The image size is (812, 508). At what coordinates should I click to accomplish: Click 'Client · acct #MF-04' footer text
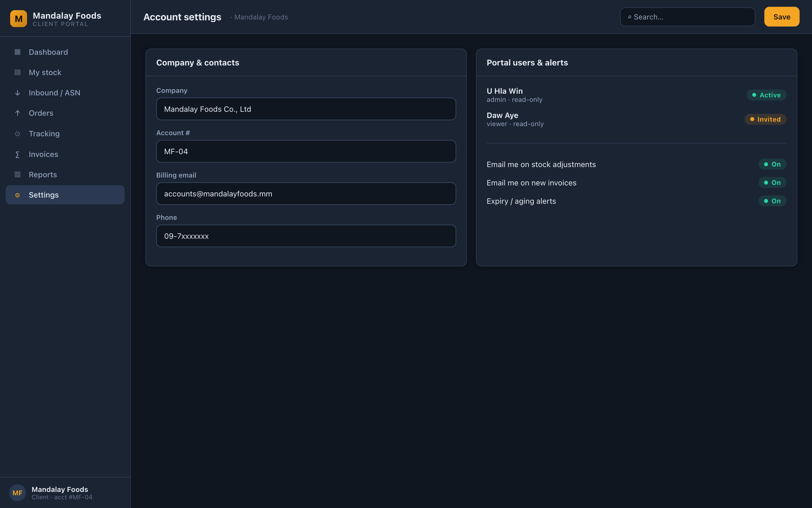(62, 497)
